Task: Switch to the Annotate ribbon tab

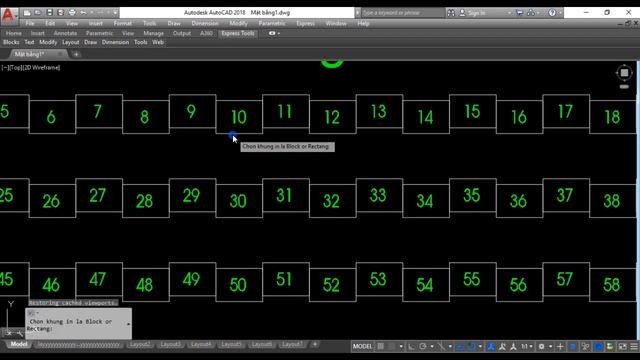Action: pyautogui.click(x=65, y=33)
